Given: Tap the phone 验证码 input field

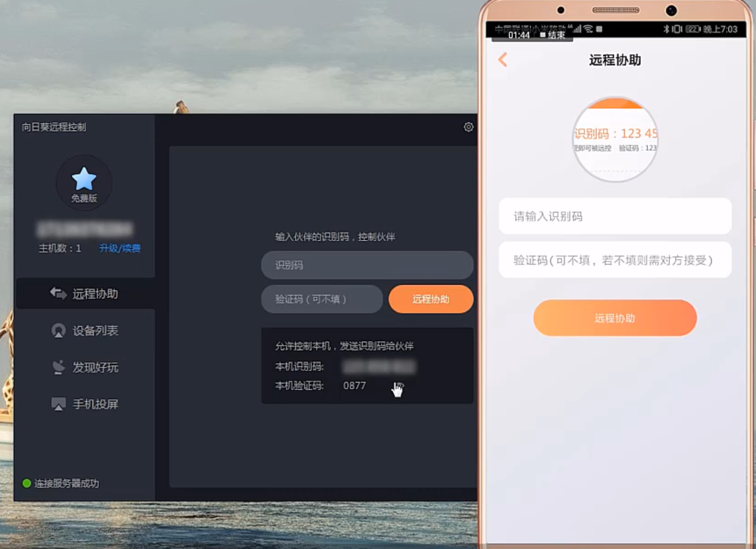Looking at the screenshot, I should [615, 260].
